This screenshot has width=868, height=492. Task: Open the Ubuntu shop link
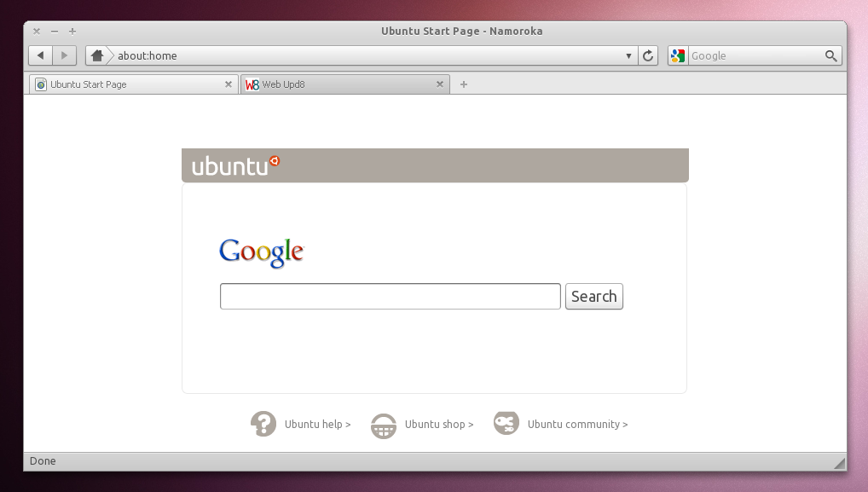(439, 424)
